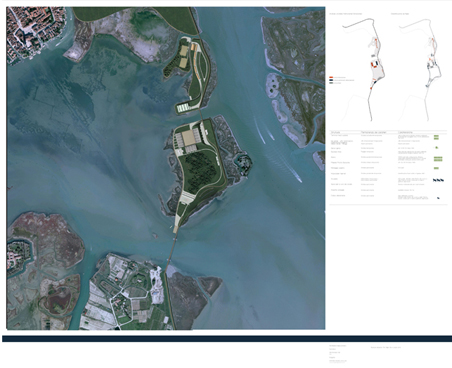Click the first column header of the table
This screenshot has height=368, width=452.
pos(336,132)
